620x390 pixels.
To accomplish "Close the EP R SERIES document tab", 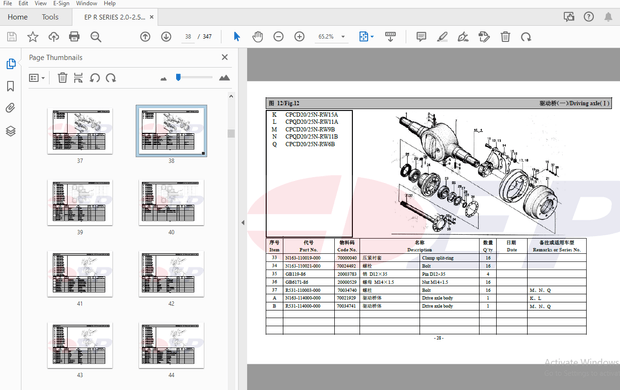I will click(x=151, y=17).
